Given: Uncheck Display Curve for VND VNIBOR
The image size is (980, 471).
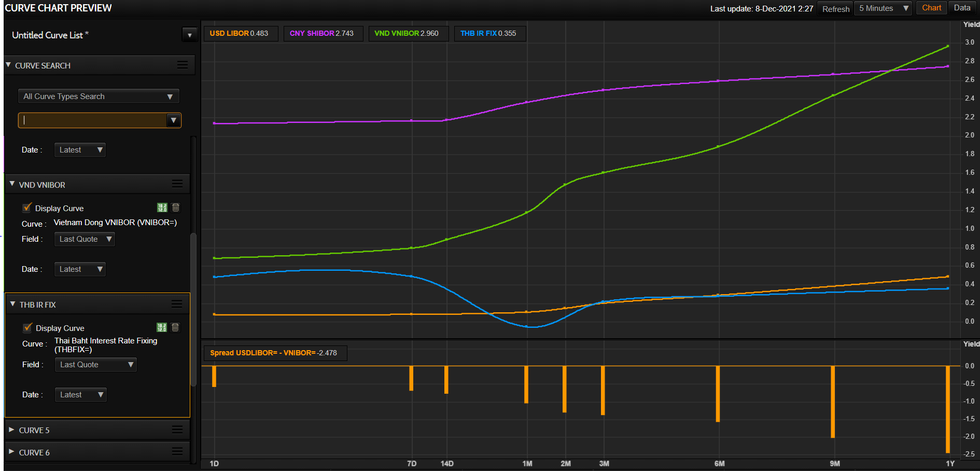Looking at the screenshot, I should tap(27, 207).
